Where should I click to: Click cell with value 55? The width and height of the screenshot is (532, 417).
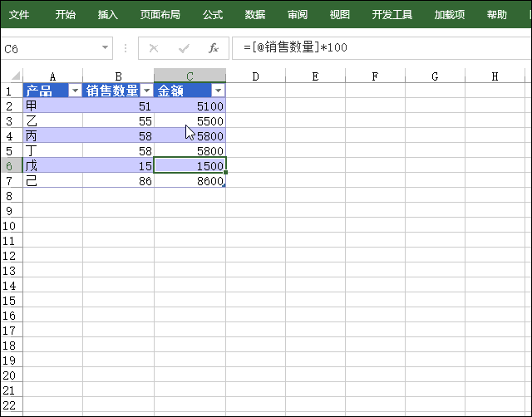click(118, 120)
